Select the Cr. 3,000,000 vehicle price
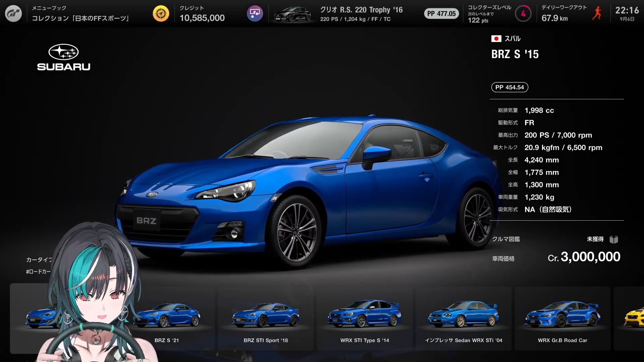Image resolution: width=644 pixels, height=362 pixels. pyautogui.click(x=584, y=257)
